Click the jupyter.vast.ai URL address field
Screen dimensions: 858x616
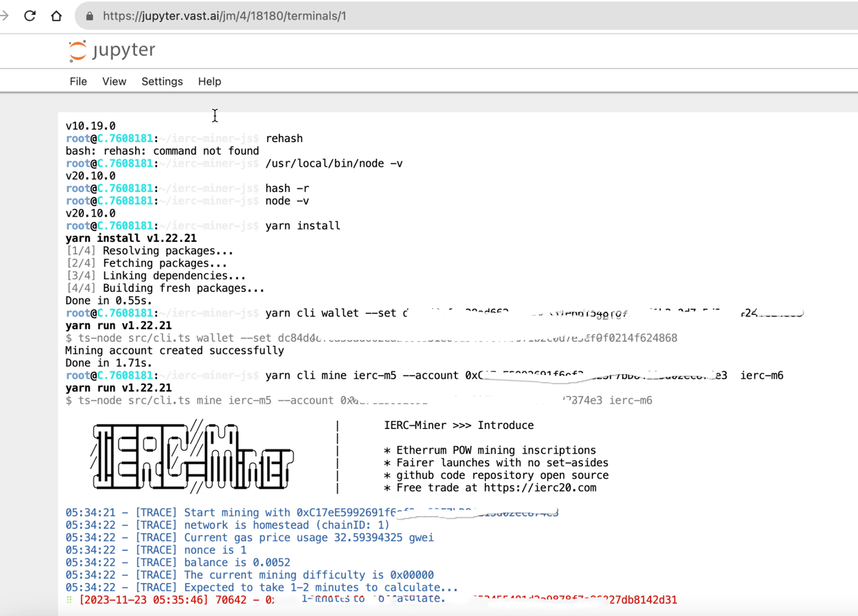[x=466, y=16]
